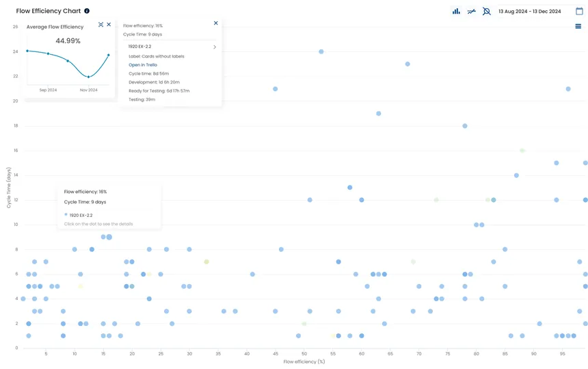The height and width of the screenshot is (369, 588).
Task: Click the green dot at 88%, 16 days
Action: coord(522,151)
